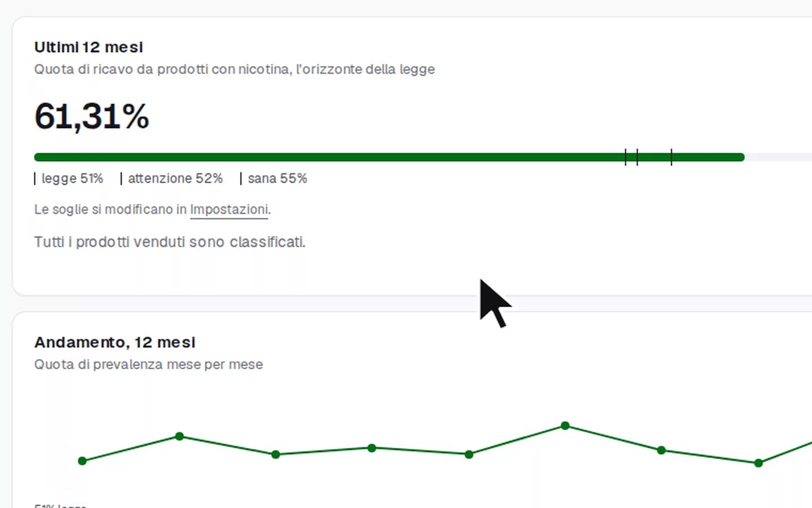Click the 61,31% headline value

click(x=91, y=116)
